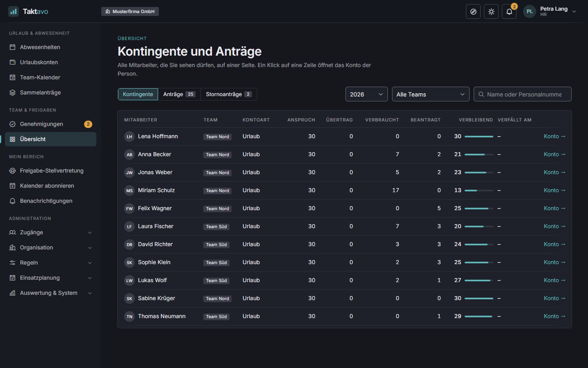Click the Taktavo logo icon
The width and height of the screenshot is (588, 368).
[13, 11]
